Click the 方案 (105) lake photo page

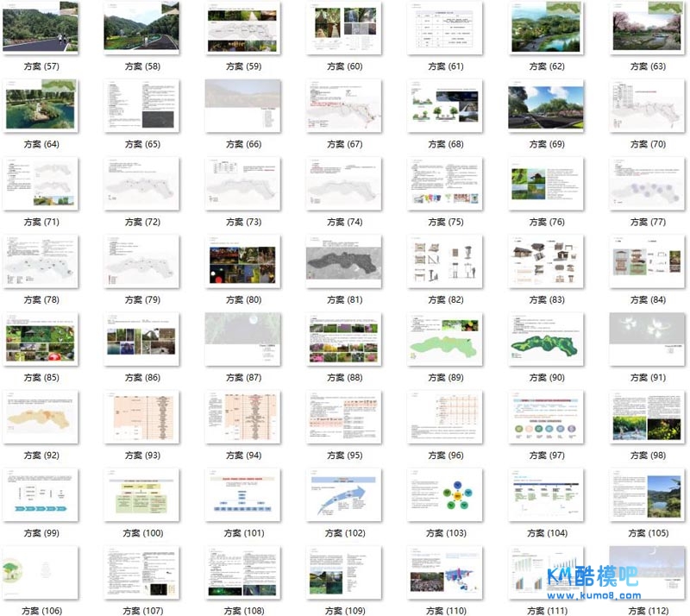coord(647,494)
